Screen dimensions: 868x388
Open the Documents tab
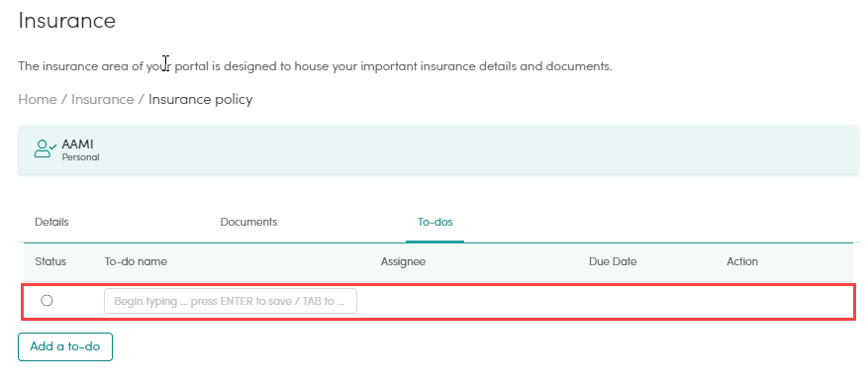[x=248, y=222]
